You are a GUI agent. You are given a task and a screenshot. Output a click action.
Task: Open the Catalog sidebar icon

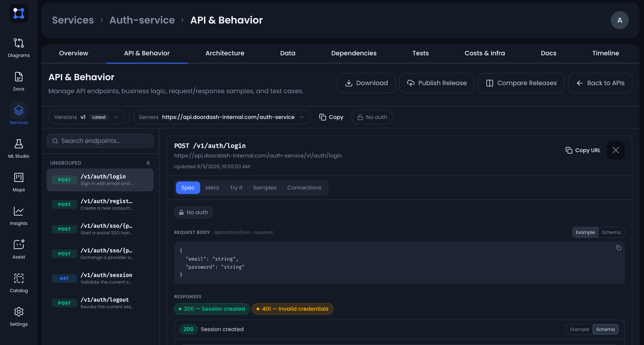pos(19,283)
